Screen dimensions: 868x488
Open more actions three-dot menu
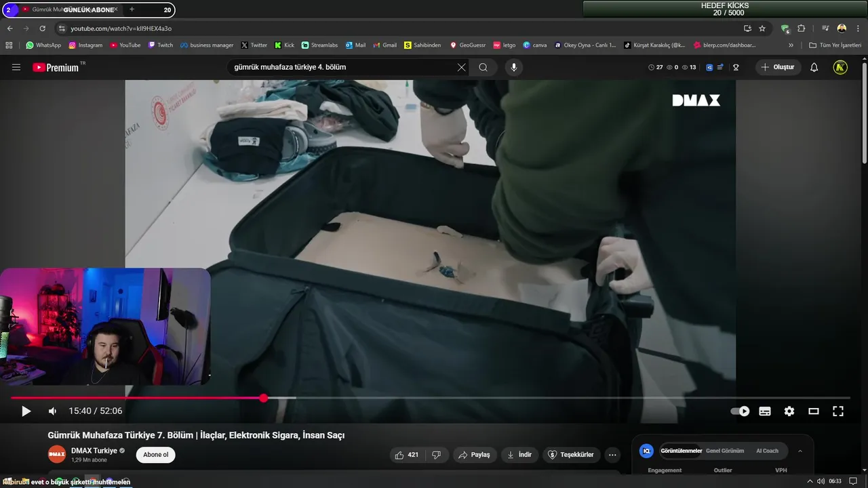(612, 455)
